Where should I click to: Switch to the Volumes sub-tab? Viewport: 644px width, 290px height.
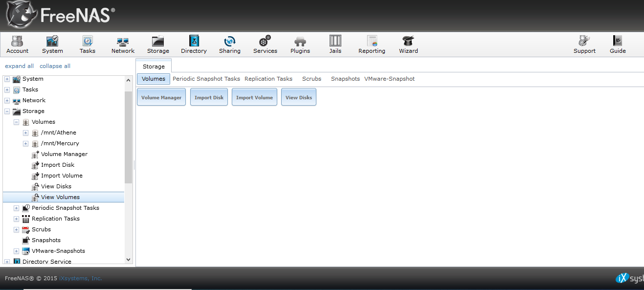[x=154, y=79]
